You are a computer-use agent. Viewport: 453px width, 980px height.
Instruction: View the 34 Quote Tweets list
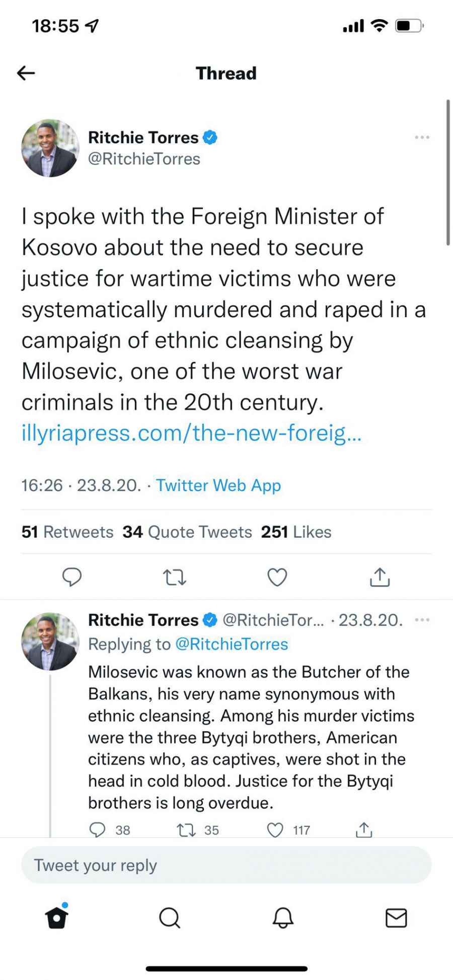pyautogui.click(x=187, y=532)
